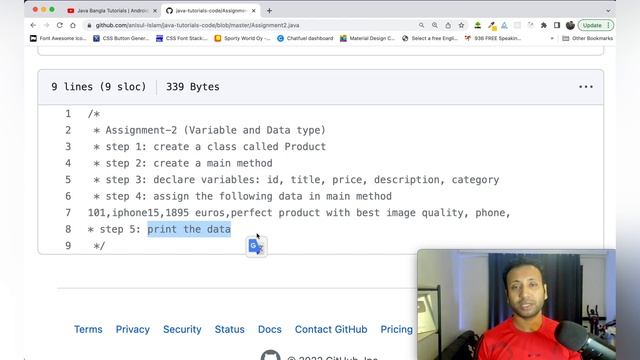Reload the GitHub page
Viewport: 640px width, 360px height.
[x=60, y=25]
